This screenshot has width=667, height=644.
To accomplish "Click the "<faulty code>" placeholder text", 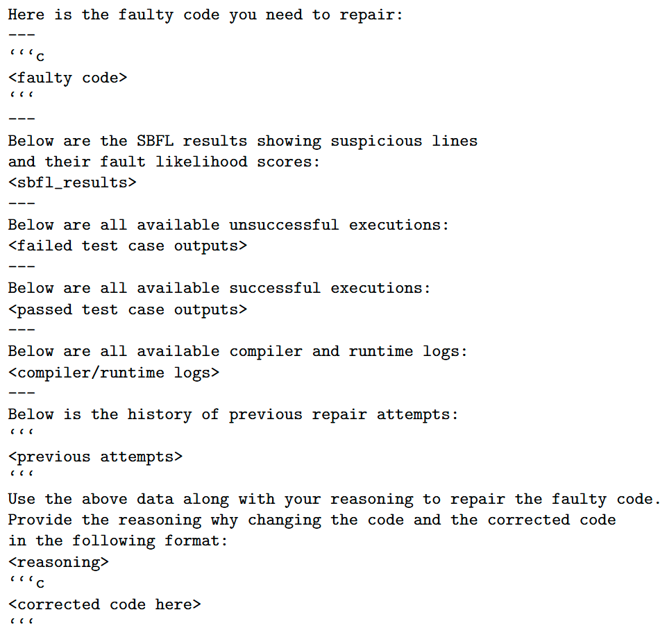I will click(67, 78).
